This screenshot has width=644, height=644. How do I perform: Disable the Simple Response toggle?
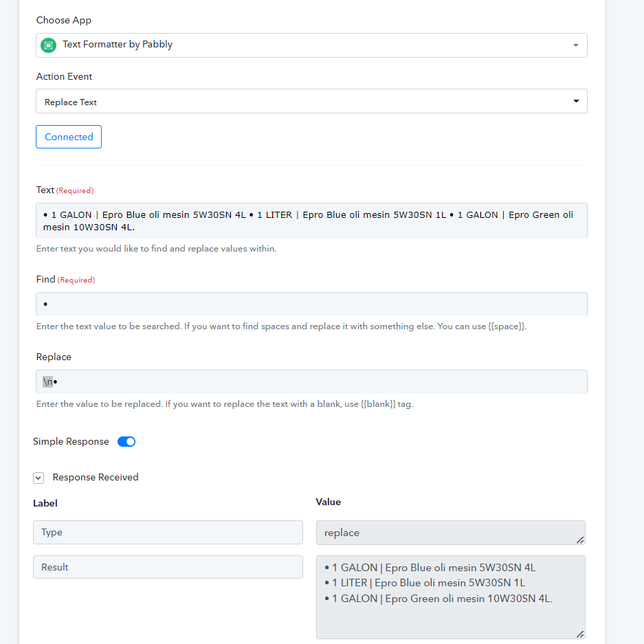(x=126, y=442)
